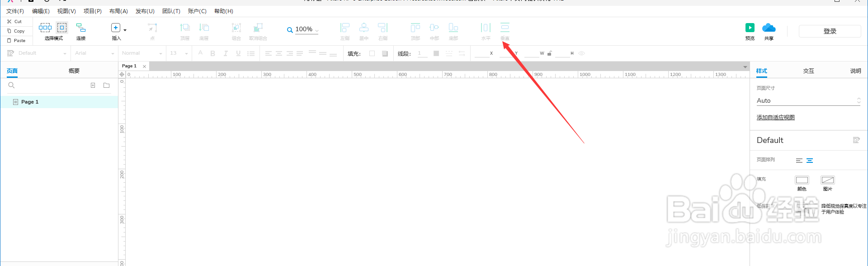Click the font color A icon
868x266 pixels.
click(200, 53)
